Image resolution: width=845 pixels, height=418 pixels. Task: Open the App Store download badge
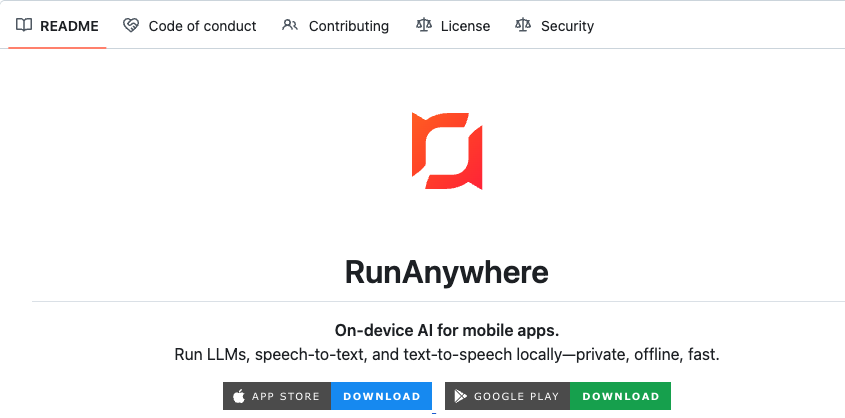(x=328, y=396)
